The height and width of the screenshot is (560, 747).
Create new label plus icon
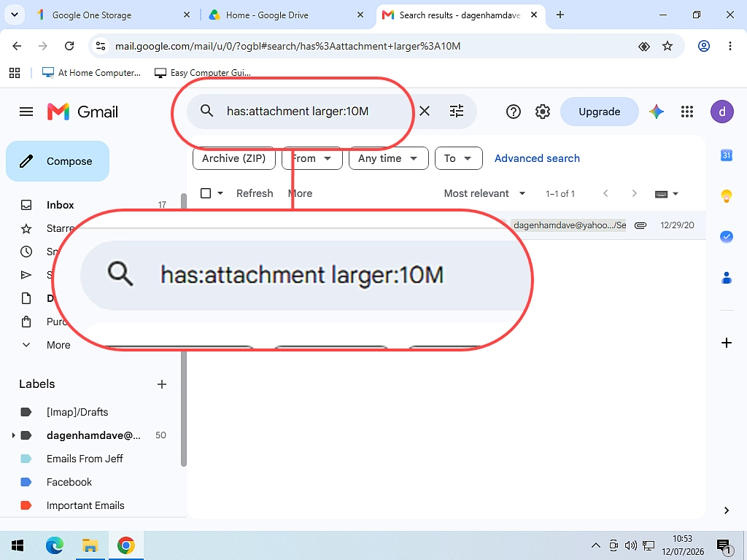tap(161, 384)
